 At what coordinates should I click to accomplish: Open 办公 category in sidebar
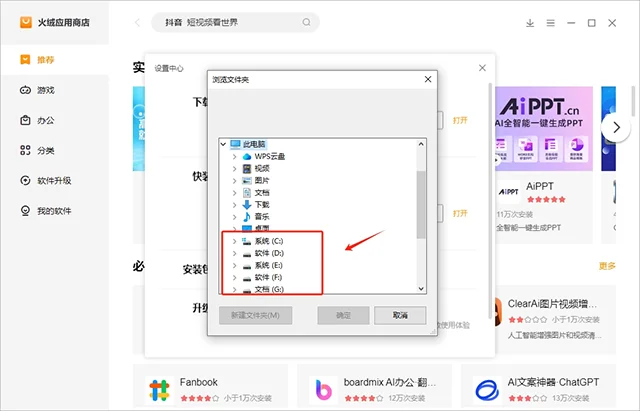coord(37,120)
